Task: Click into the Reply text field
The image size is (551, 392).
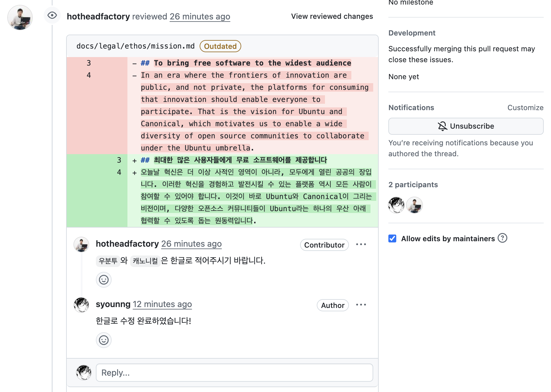Action: pos(234,373)
